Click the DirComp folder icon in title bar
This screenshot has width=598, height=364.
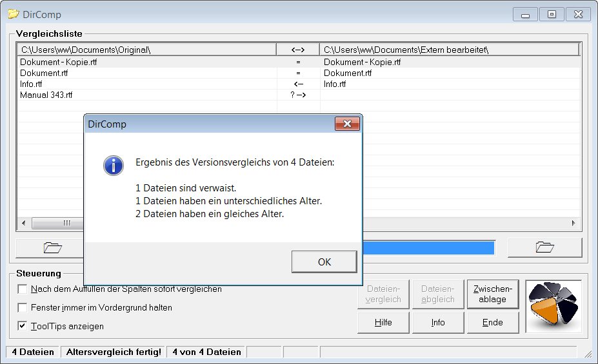click(12, 14)
